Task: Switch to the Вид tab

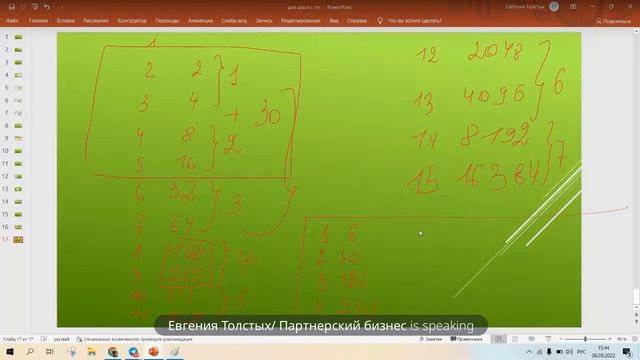Action: pos(334,20)
